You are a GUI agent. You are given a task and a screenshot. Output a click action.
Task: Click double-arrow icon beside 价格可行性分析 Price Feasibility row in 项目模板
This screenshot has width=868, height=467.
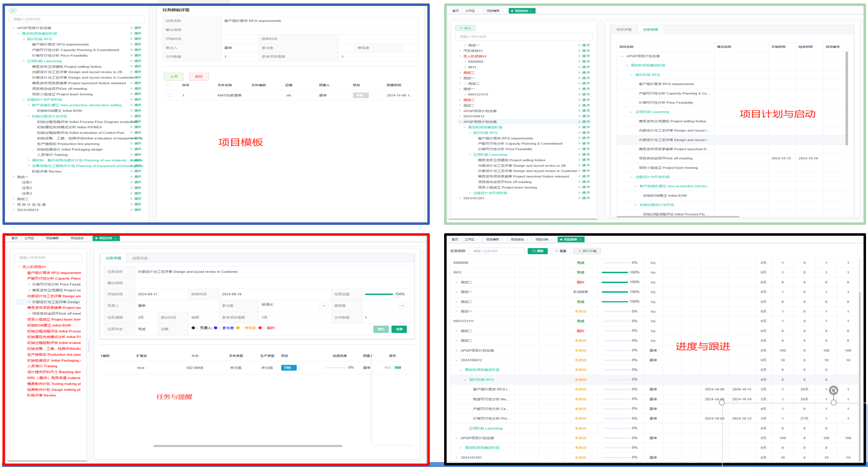pyautogui.click(x=132, y=55)
